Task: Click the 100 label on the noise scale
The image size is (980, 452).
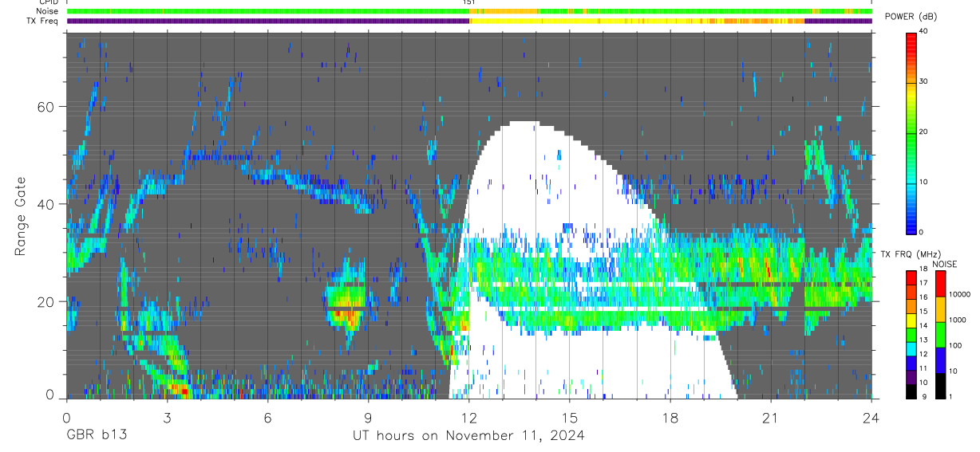Action: coord(954,345)
